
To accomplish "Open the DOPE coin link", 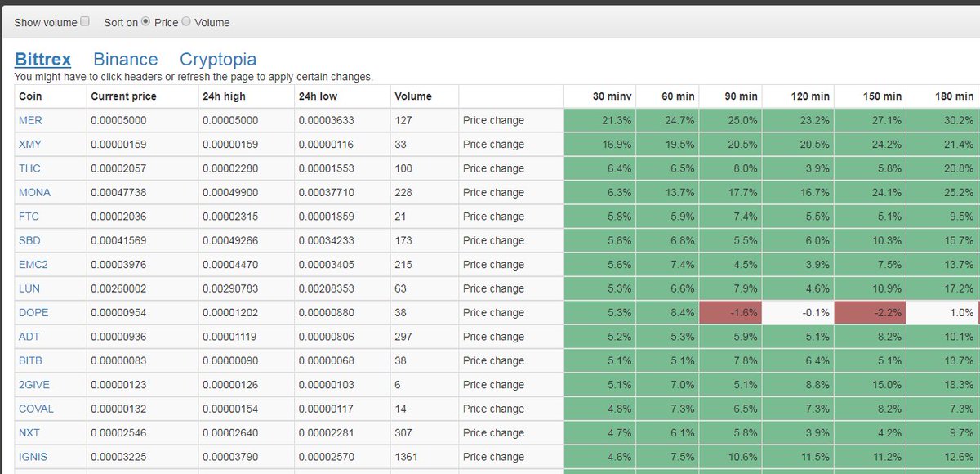I will 33,312.
